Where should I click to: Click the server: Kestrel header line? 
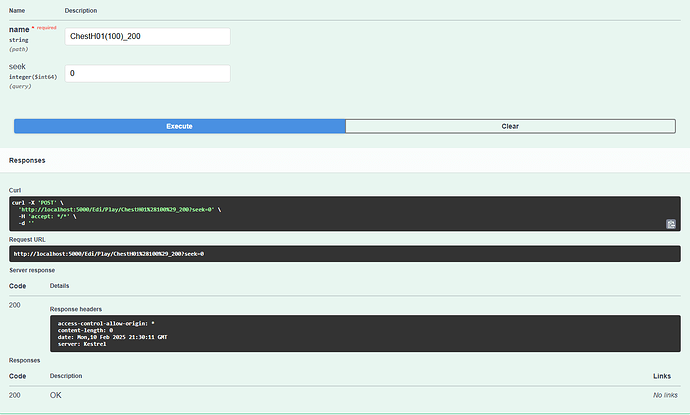82,344
